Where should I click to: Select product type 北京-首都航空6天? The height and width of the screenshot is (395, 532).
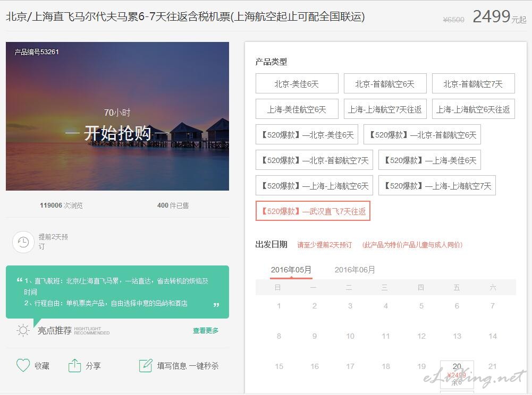tap(385, 83)
